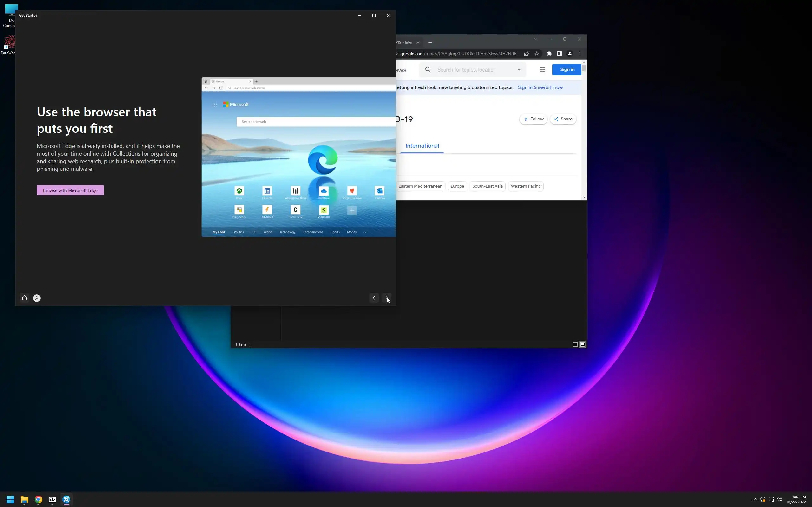
Task: Toggle Chrome side panel icon
Action: click(559, 54)
